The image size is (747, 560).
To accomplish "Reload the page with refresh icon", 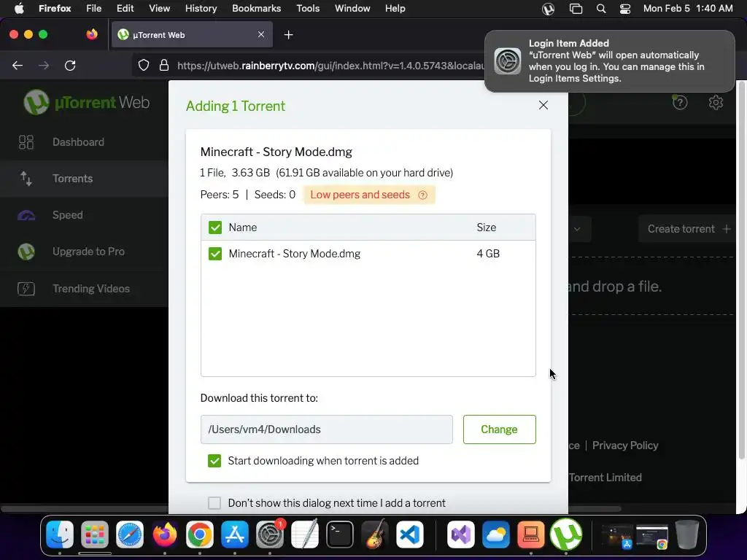I will point(70,65).
